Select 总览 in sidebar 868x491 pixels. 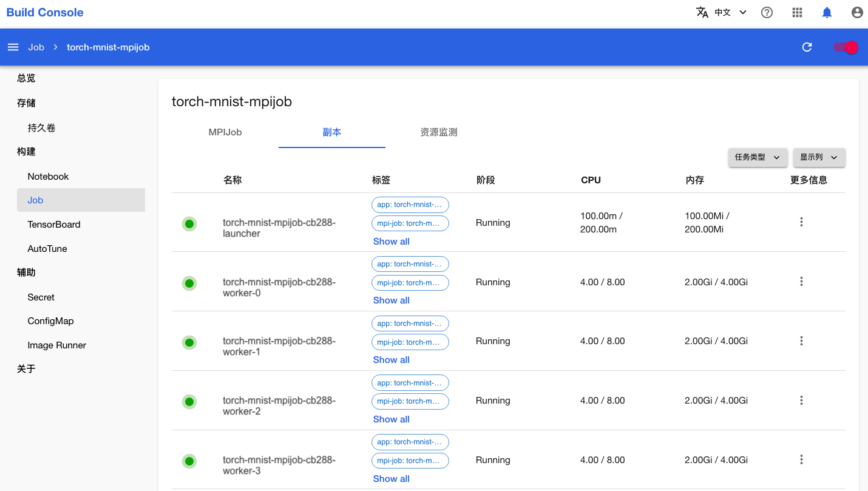(26, 78)
